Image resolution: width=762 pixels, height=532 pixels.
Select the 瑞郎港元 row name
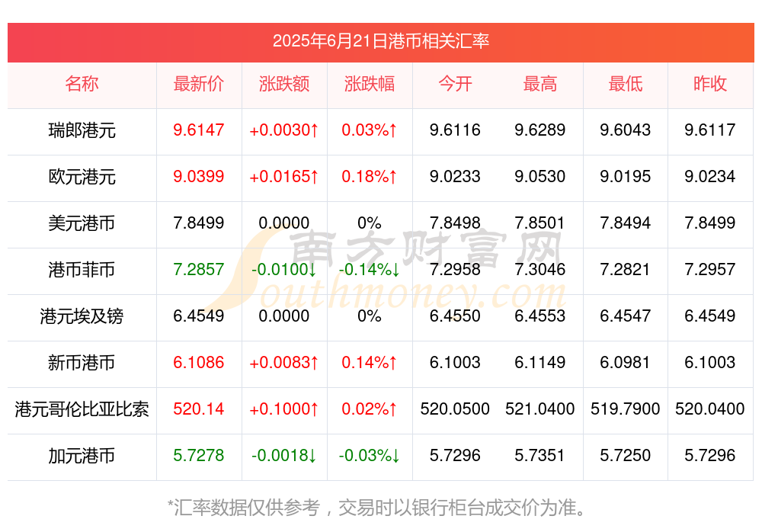pos(82,130)
